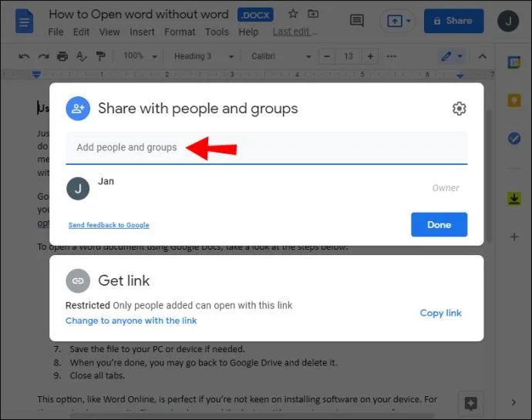Image resolution: width=532 pixels, height=420 pixels.
Task: Open the Tools menu
Action: [217, 32]
